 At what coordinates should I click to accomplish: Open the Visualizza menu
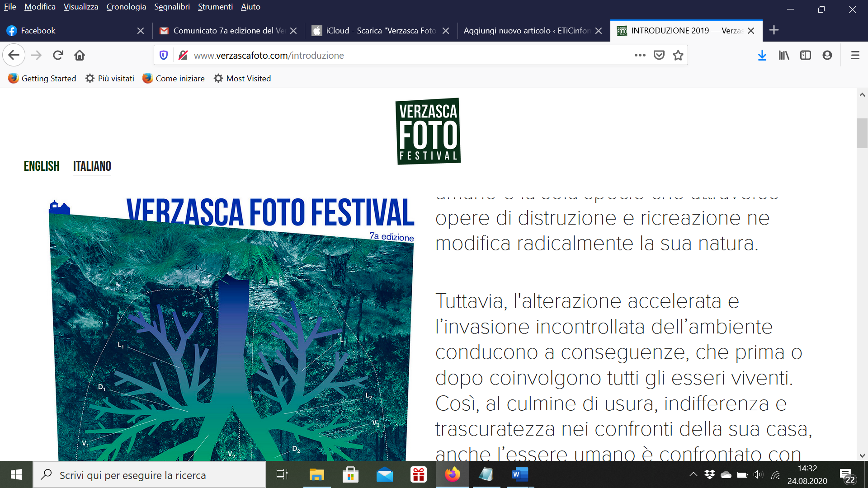pos(81,7)
